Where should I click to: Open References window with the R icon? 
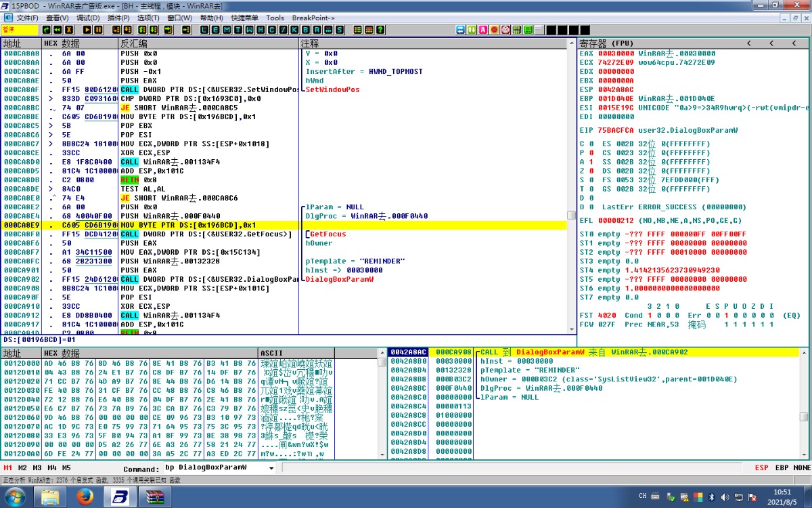[x=317, y=30]
